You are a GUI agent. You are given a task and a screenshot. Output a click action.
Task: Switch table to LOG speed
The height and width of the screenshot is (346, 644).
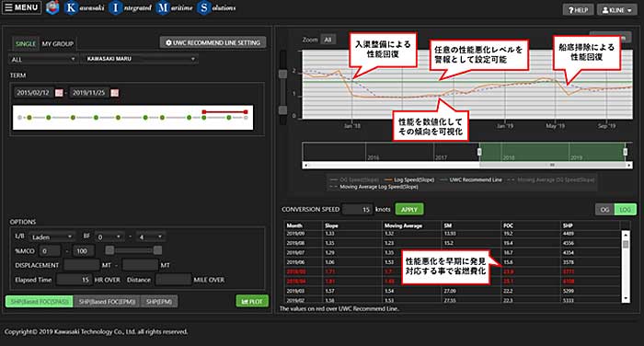[625, 209]
